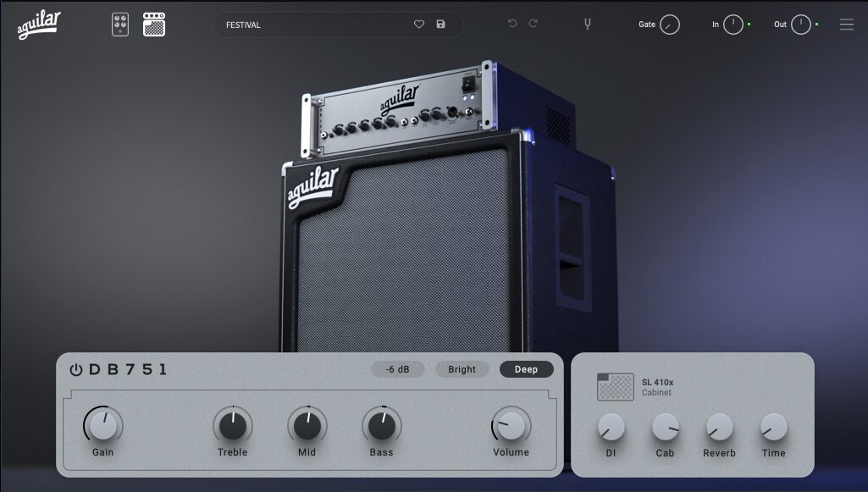Click the Gain knob

point(103,425)
